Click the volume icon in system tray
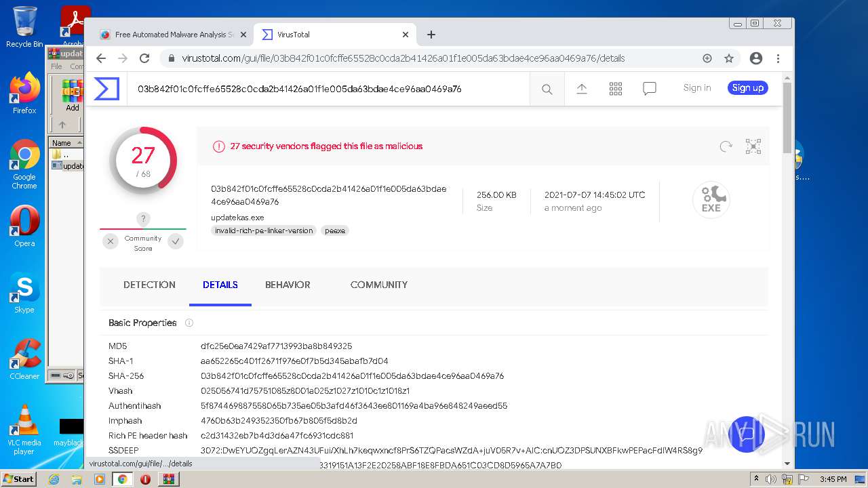This screenshot has width=868, height=488. pyautogui.click(x=772, y=479)
